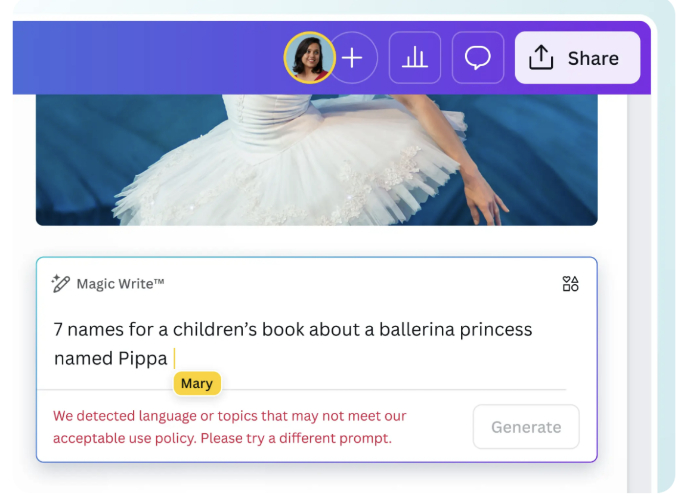Open insights via the bar chart icon

(414, 58)
